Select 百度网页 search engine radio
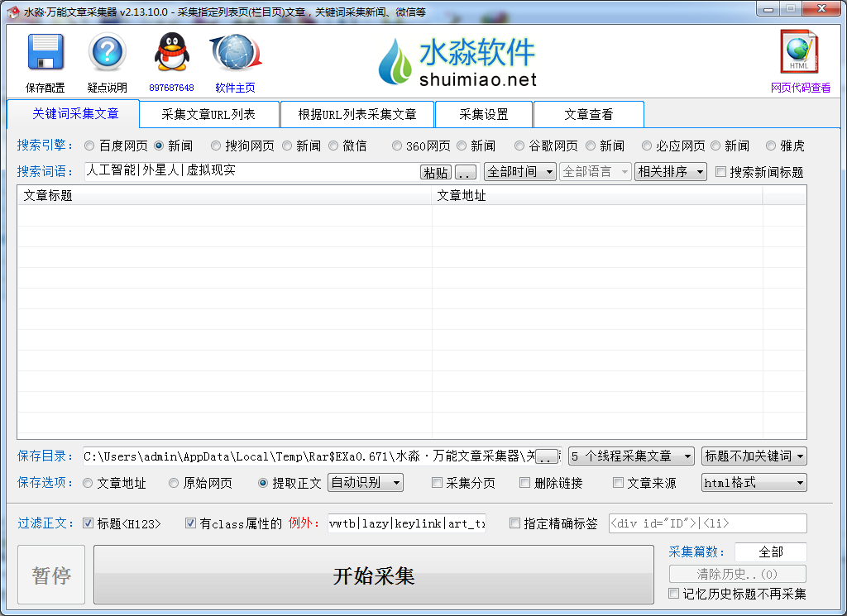The width and height of the screenshot is (847, 616). pos(89,146)
